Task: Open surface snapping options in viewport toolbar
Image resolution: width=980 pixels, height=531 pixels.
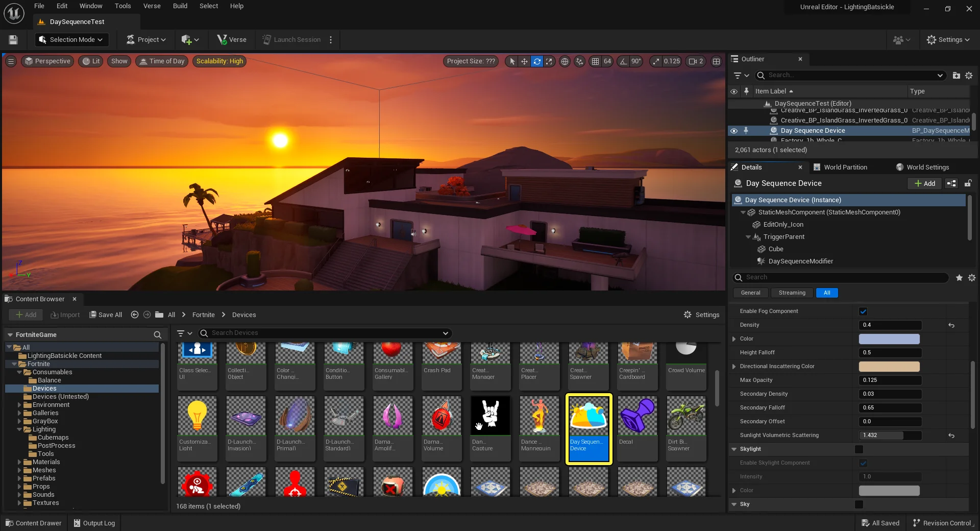Action: (x=579, y=61)
